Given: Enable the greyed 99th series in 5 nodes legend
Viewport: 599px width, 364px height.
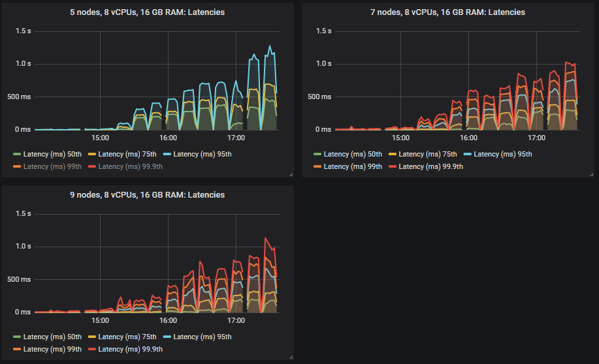Looking at the screenshot, I should point(52,166).
